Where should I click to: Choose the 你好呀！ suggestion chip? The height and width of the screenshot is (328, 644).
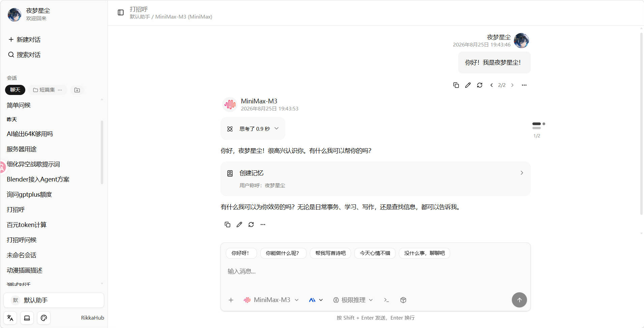pyautogui.click(x=241, y=253)
